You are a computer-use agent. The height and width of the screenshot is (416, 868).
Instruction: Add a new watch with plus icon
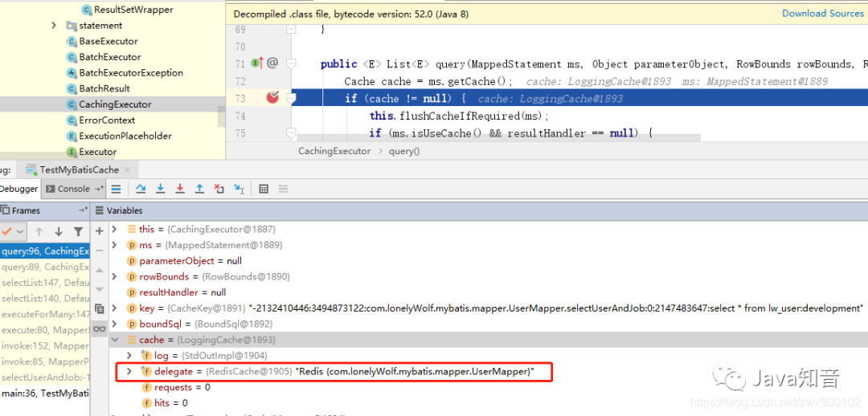[99, 230]
